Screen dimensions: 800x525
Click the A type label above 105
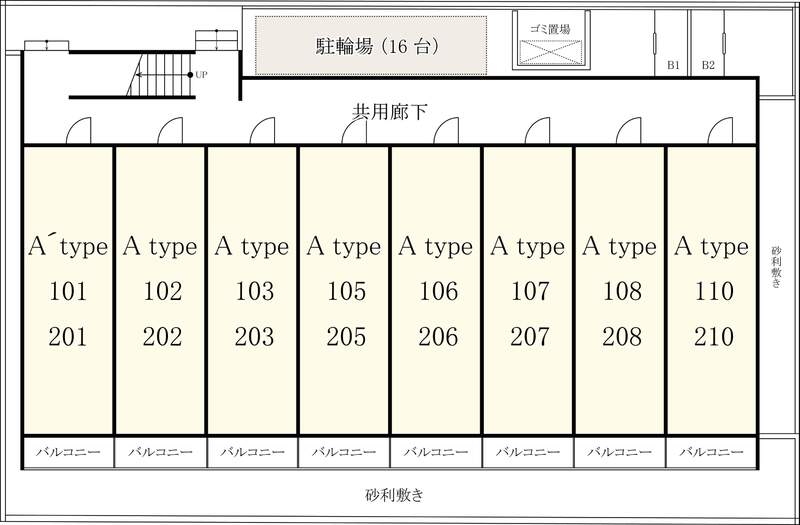[x=344, y=247]
